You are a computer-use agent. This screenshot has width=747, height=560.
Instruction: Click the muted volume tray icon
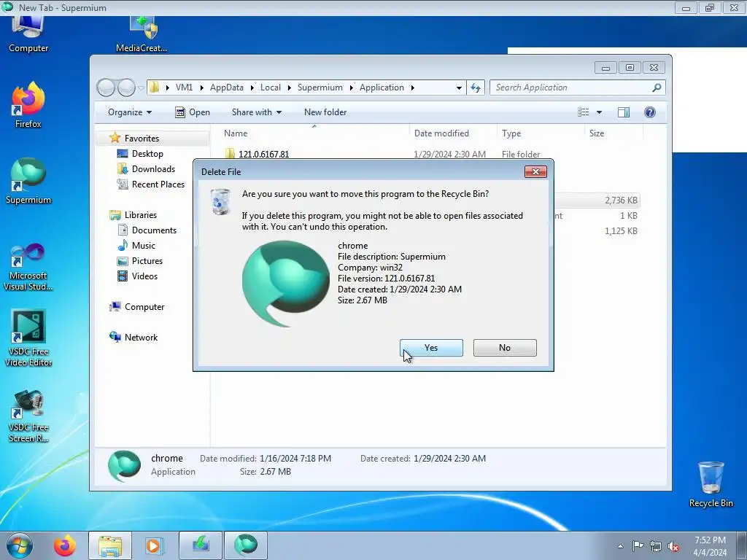click(x=673, y=546)
